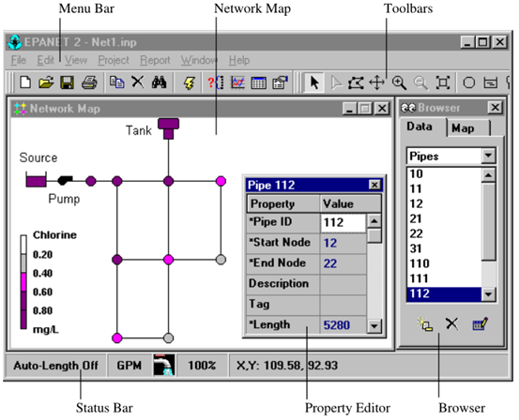The height and width of the screenshot is (420, 519).
Task: Select the Select Object arrow tool
Action: (314, 82)
